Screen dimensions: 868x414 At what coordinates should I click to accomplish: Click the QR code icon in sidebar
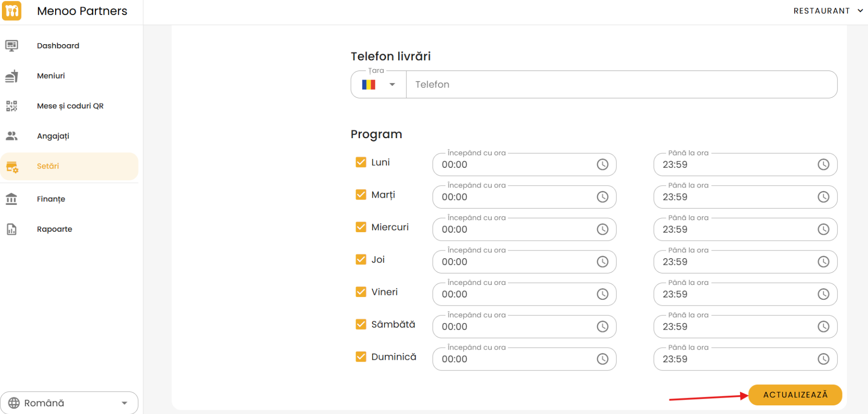coord(12,106)
